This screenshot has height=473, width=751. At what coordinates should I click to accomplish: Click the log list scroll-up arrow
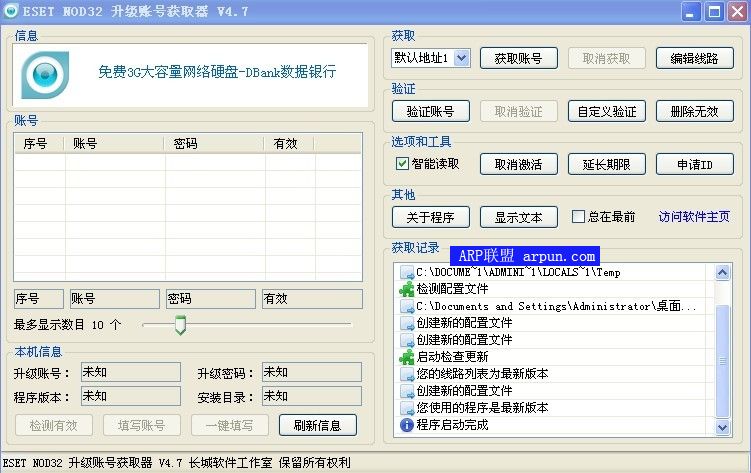[722, 272]
